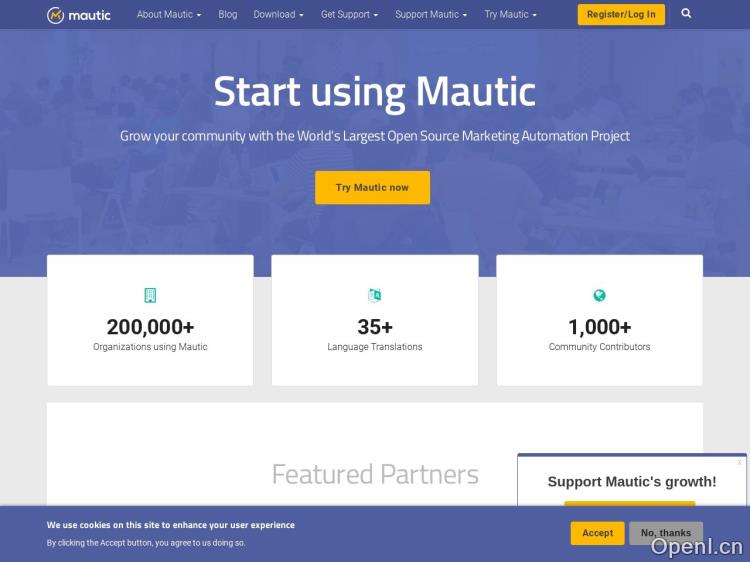Image resolution: width=750 pixels, height=562 pixels.
Task: Click the Register/Log In button
Action: coord(621,14)
